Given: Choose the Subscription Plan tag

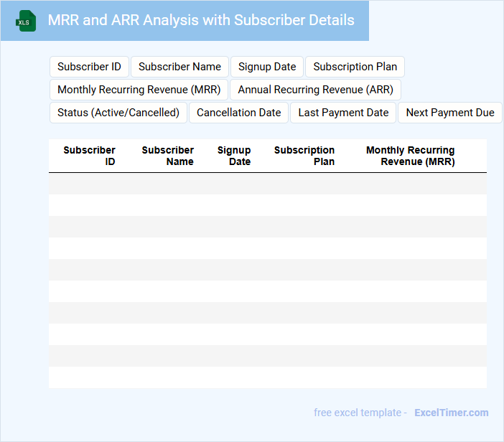Looking at the screenshot, I should (355, 67).
